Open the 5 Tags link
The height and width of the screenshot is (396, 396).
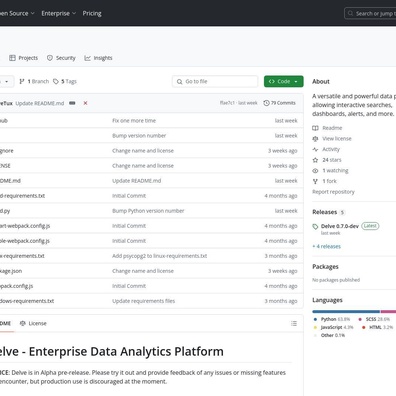[x=65, y=81]
